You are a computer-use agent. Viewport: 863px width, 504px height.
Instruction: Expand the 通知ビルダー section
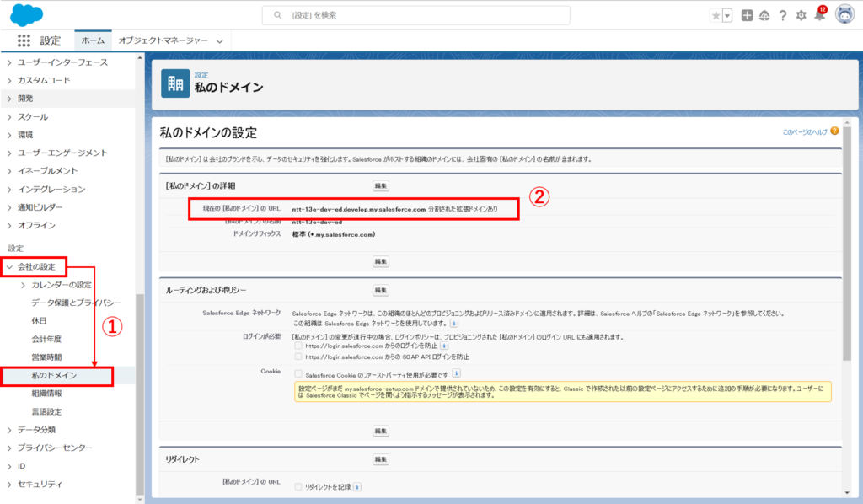pos(9,207)
